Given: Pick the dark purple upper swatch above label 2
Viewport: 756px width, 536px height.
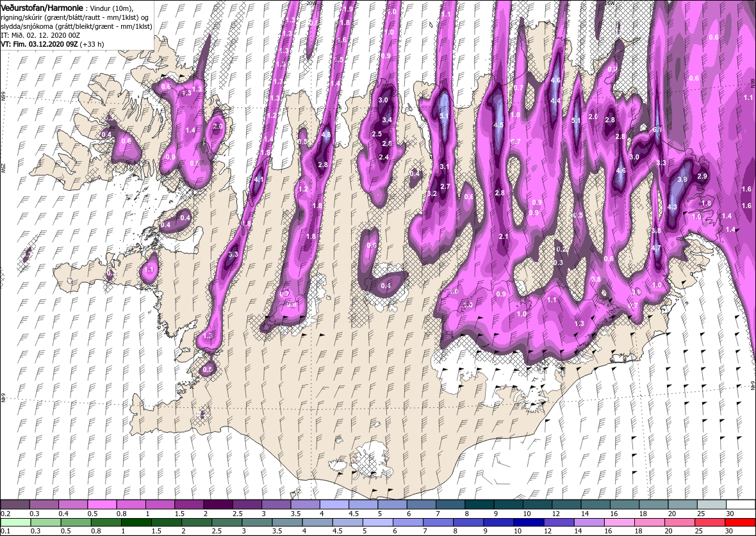Looking at the screenshot, I should coord(218,505).
